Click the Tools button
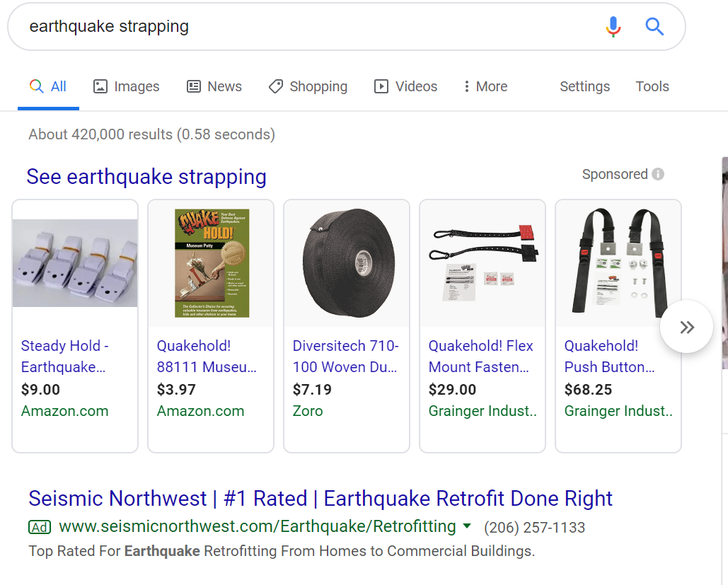This screenshot has height=585, width=728. coord(652,86)
